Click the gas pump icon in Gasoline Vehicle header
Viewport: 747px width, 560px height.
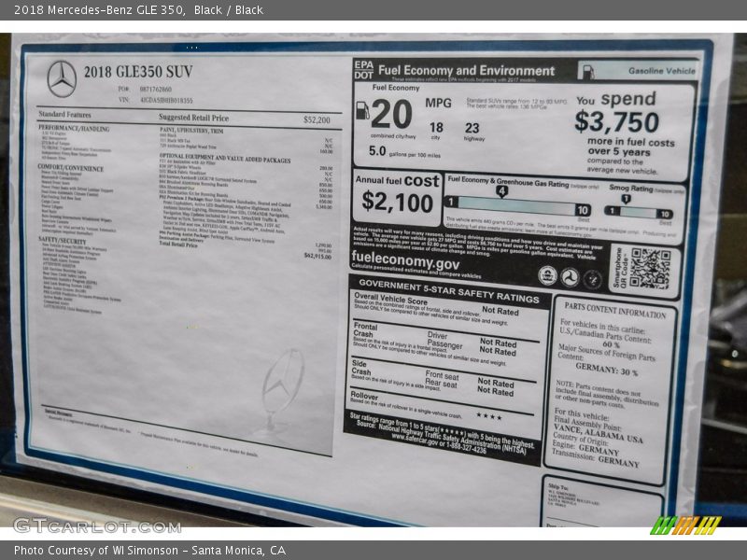587,71
